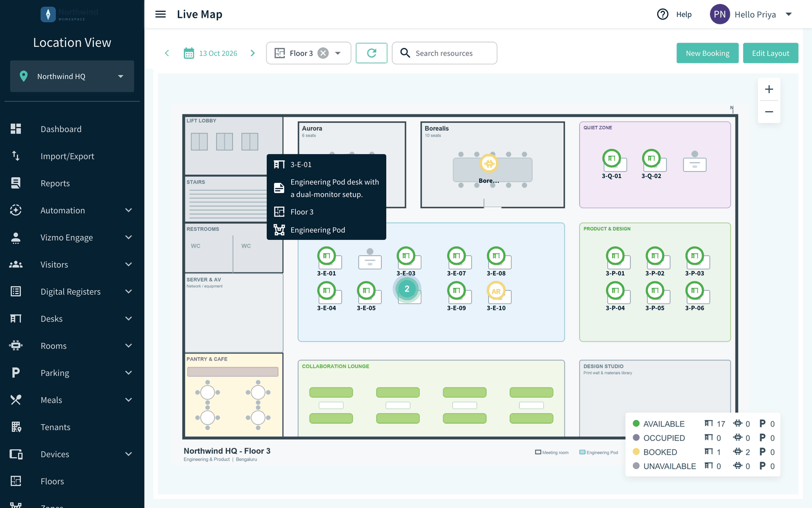Click the Help link
The image size is (812, 508).
pyautogui.click(x=684, y=14)
